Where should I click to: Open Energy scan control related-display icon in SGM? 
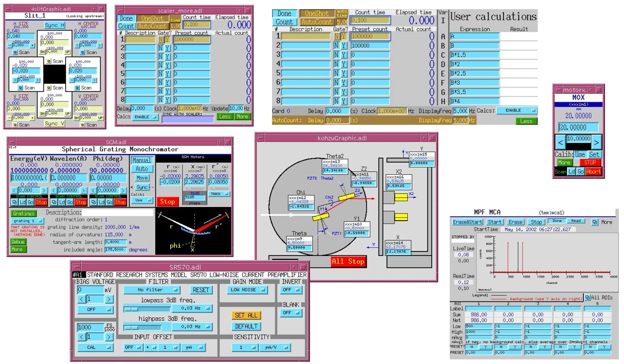[14, 202]
